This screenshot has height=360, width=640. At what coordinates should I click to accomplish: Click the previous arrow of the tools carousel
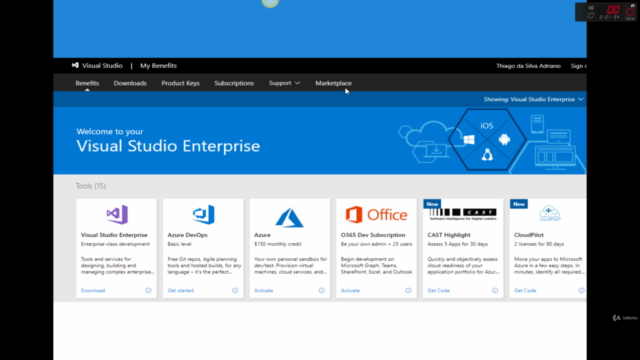[x=64, y=250]
